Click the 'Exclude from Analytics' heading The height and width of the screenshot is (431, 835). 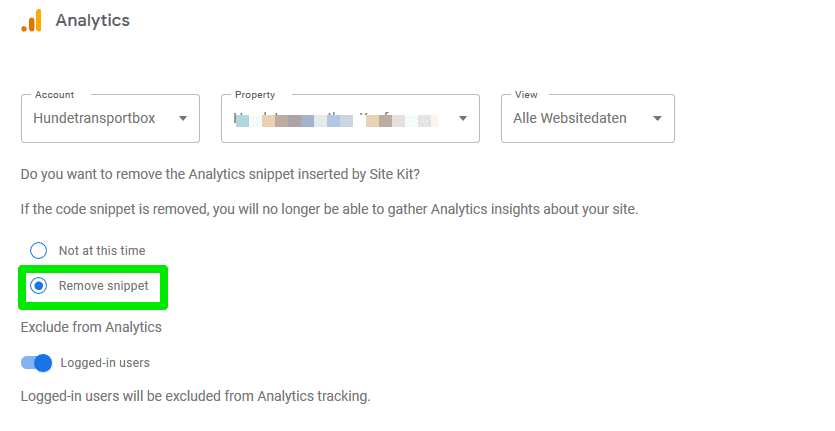coord(91,327)
